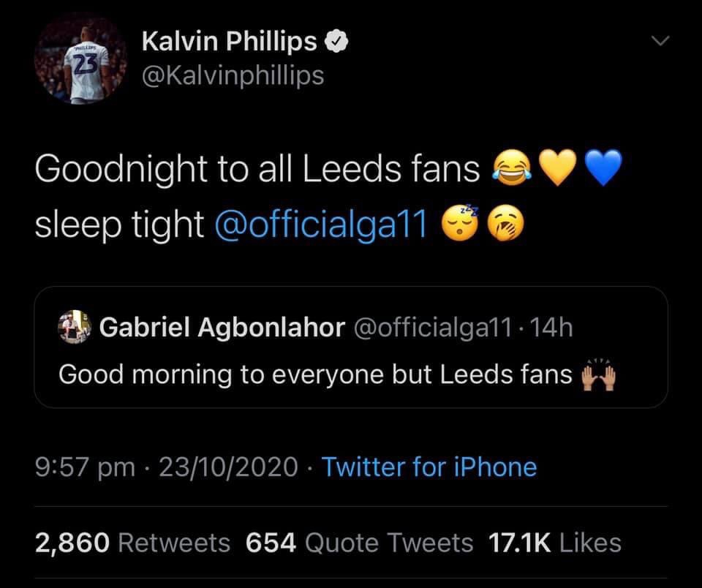Click the raised hands emoji in quoted tweet
702x588 pixels.
click(598, 377)
